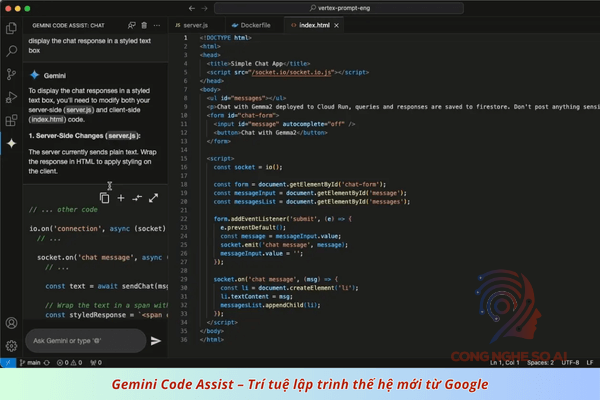
Task: Close the index.html tab
Action: coord(336,25)
